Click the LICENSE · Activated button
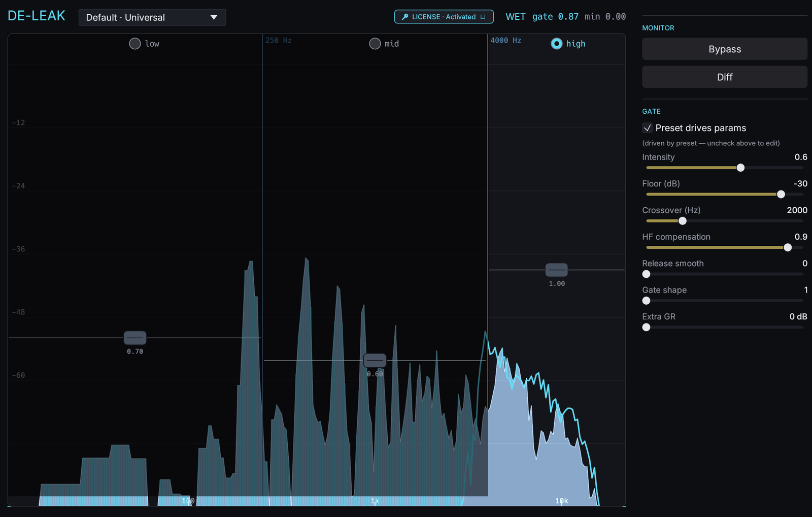The image size is (812, 517). (x=444, y=17)
